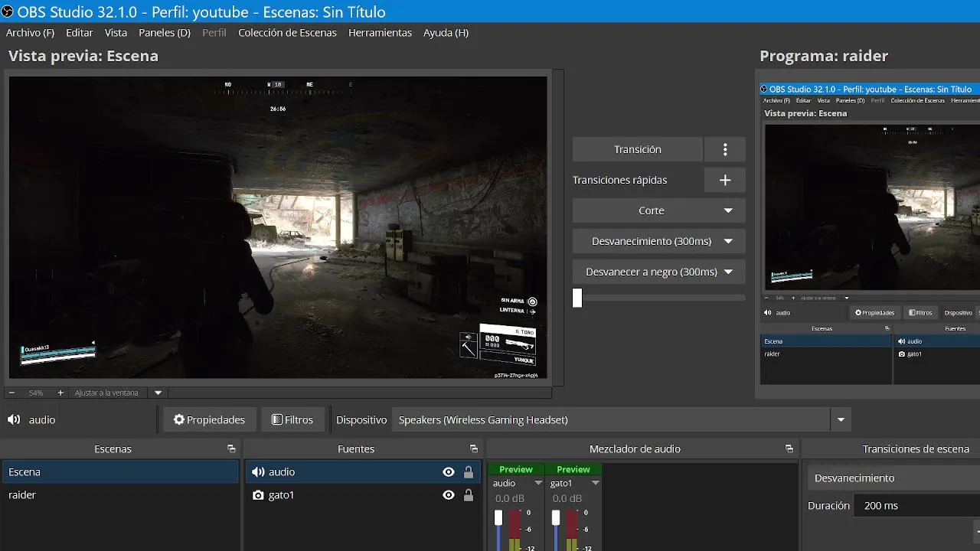Viewport: 980px width, 551px height.
Task: Toggle visibility eye of gato1 source
Action: tap(449, 495)
